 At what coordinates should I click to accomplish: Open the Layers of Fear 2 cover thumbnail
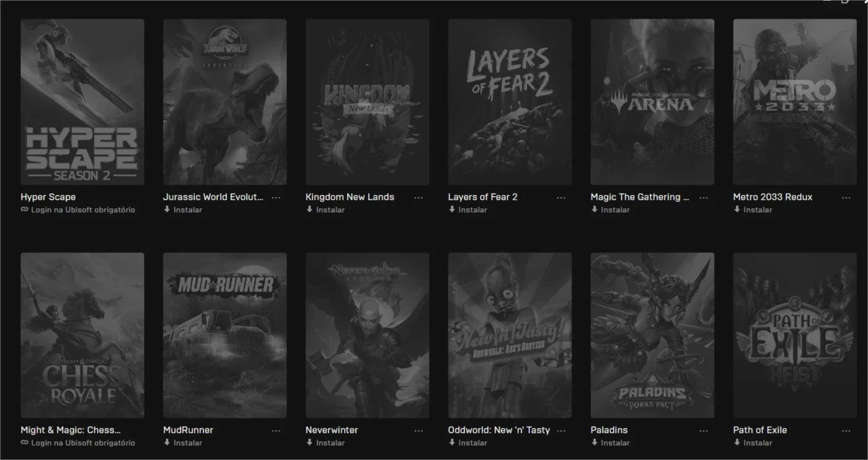510,102
